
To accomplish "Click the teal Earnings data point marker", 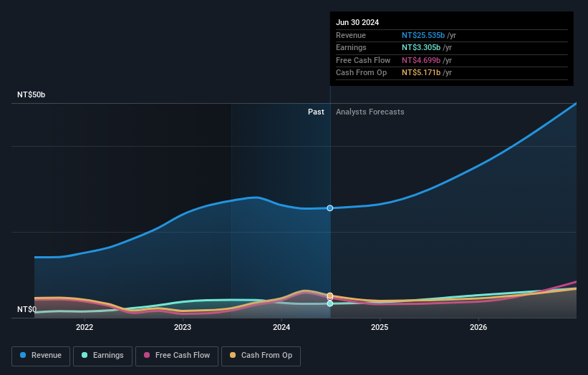I will 330,303.
